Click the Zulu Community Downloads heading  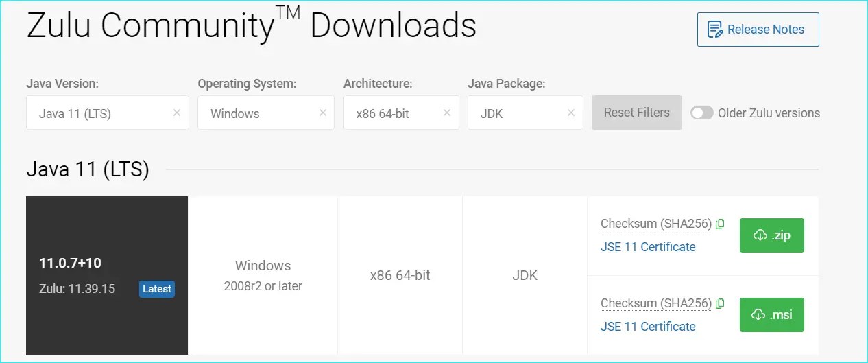tap(251, 26)
